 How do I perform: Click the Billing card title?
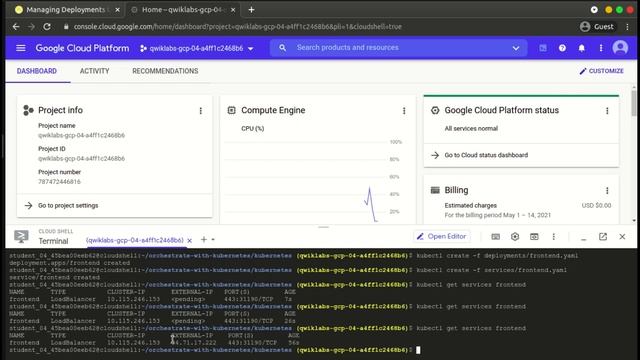(x=456, y=190)
